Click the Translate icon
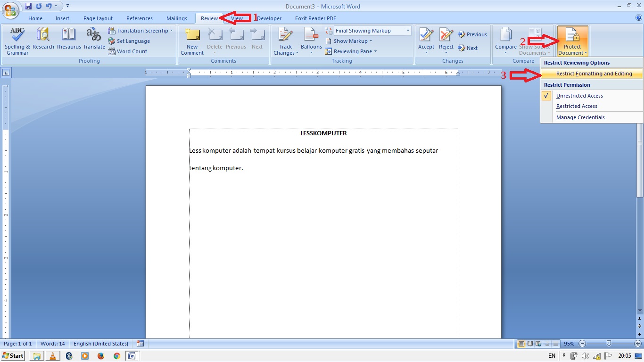The image size is (644, 362). (94, 39)
